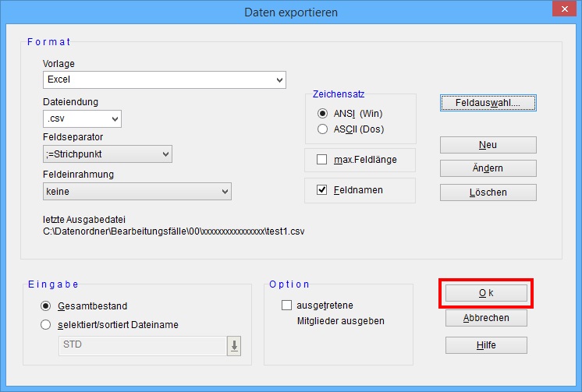Click the arrow icon next to STD field

coord(233,346)
